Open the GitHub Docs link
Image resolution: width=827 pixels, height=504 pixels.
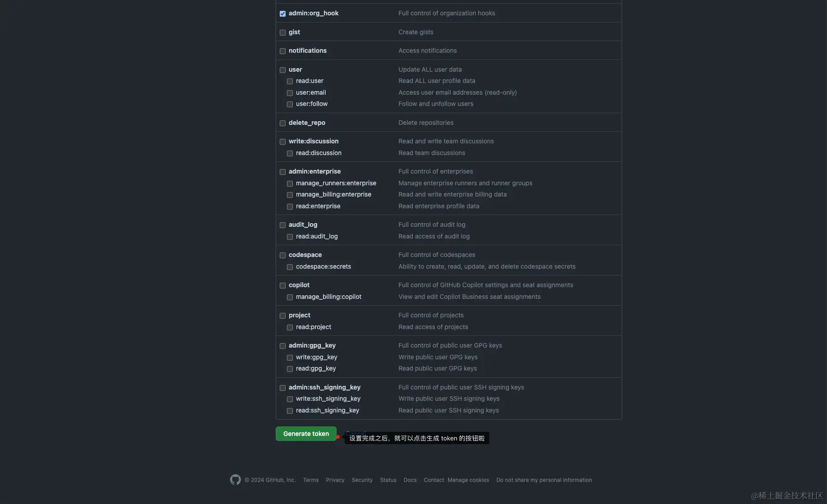pos(410,480)
